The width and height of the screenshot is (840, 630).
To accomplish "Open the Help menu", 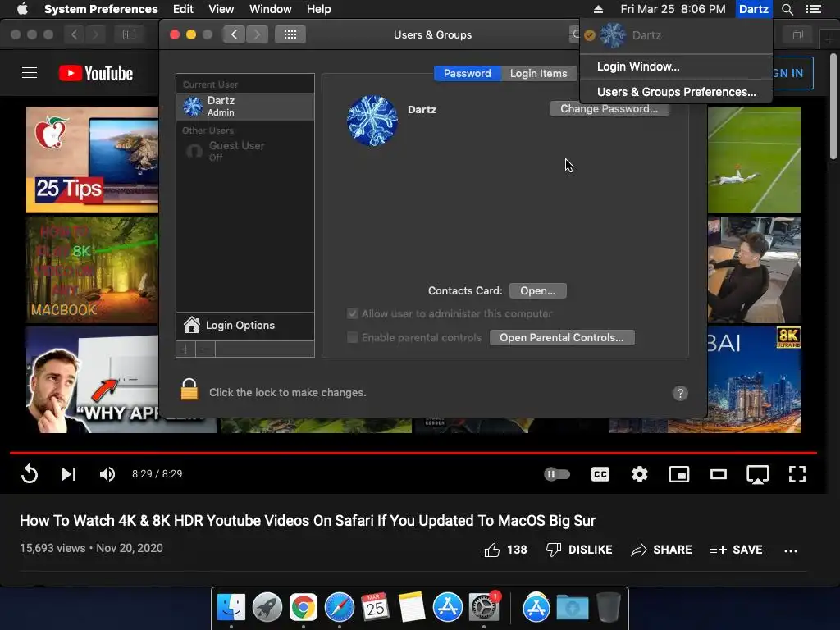I will point(319,9).
